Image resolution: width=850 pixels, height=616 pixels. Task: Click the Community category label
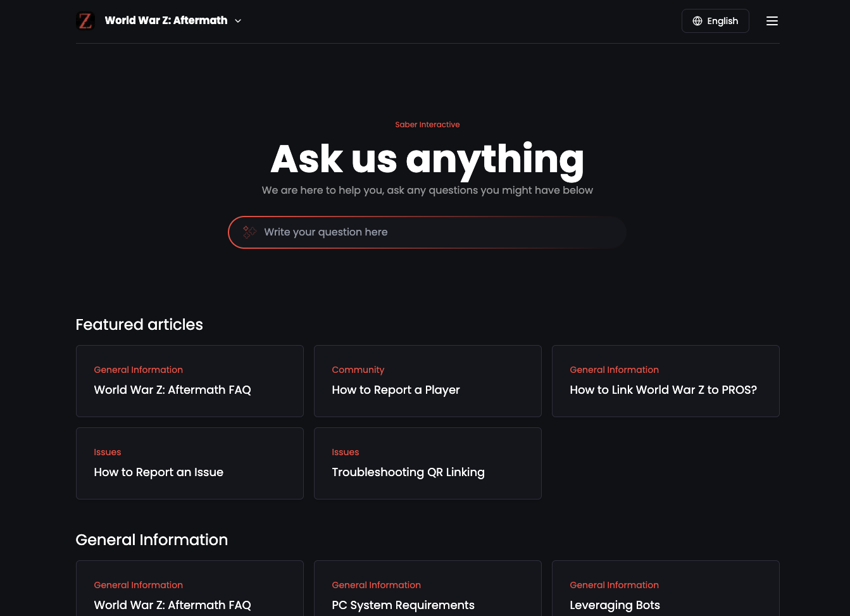tap(358, 370)
